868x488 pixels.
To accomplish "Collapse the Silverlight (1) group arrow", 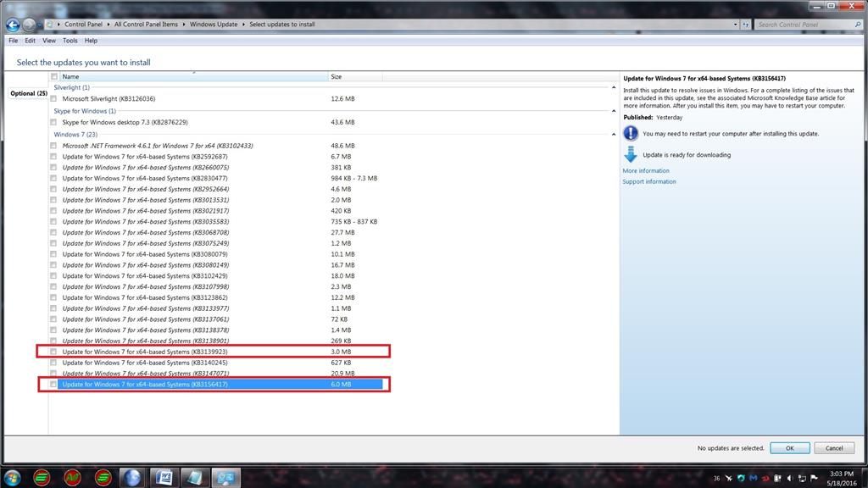I will coord(614,87).
